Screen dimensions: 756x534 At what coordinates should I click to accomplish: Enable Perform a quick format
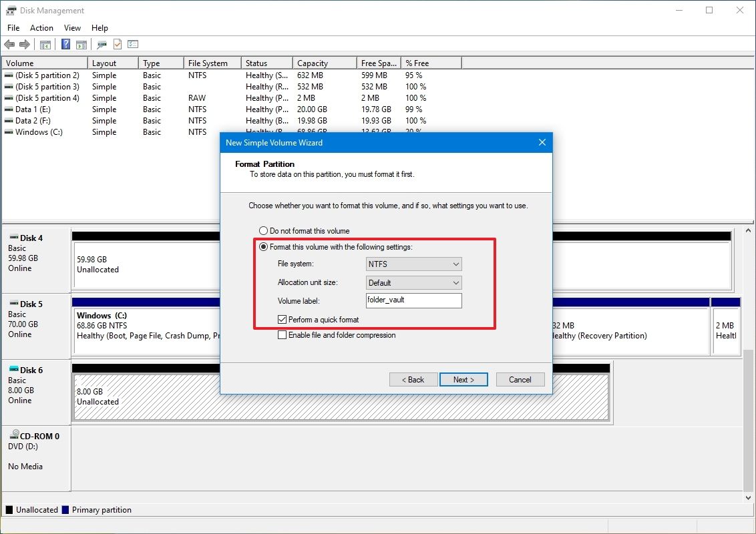pos(282,319)
